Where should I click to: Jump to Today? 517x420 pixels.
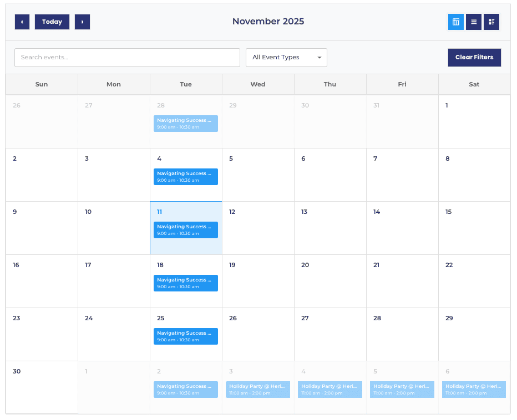52,22
